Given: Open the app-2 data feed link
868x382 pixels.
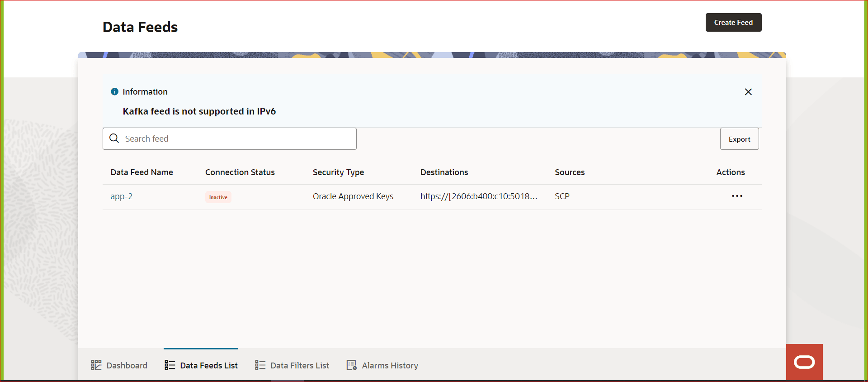Looking at the screenshot, I should coord(122,196).
